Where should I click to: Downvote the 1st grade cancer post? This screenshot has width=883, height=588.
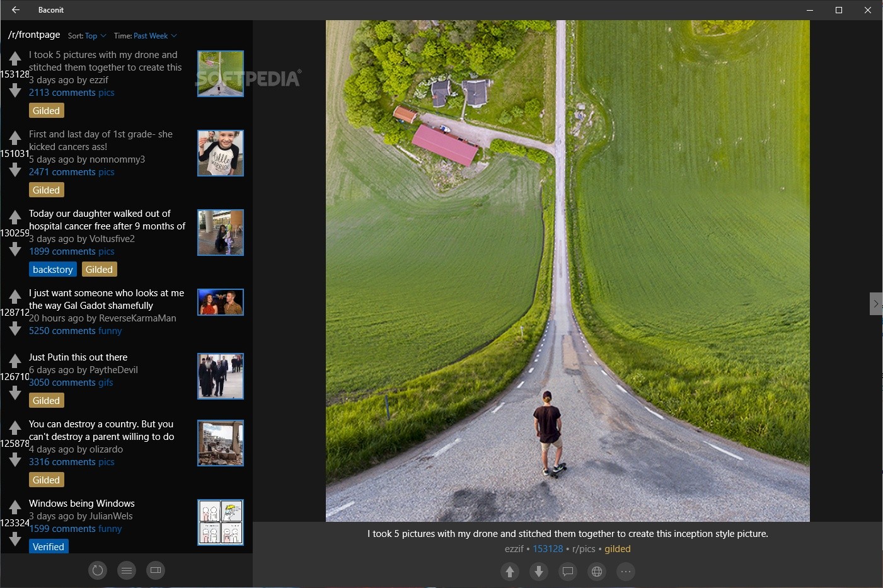(x=15, y=170)
